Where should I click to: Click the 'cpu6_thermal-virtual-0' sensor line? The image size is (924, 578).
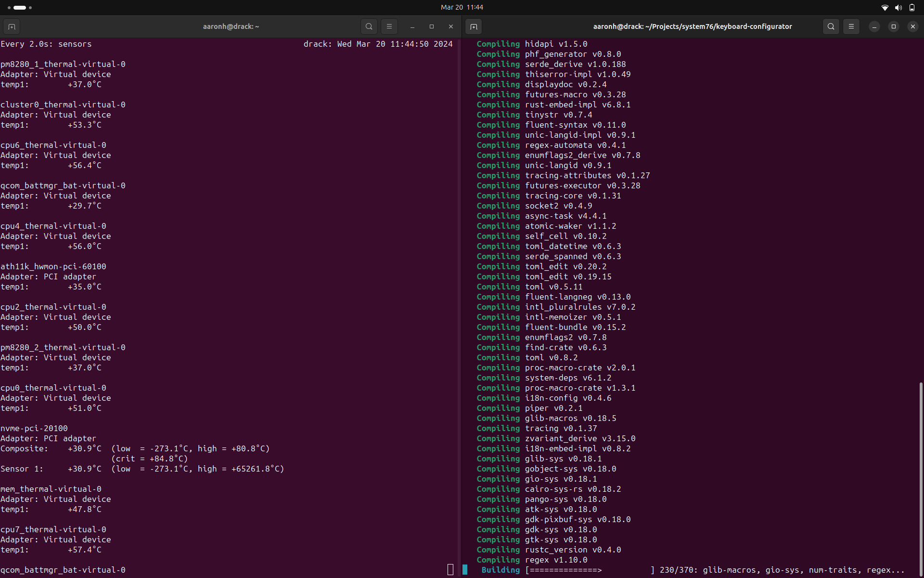point(53,145)
